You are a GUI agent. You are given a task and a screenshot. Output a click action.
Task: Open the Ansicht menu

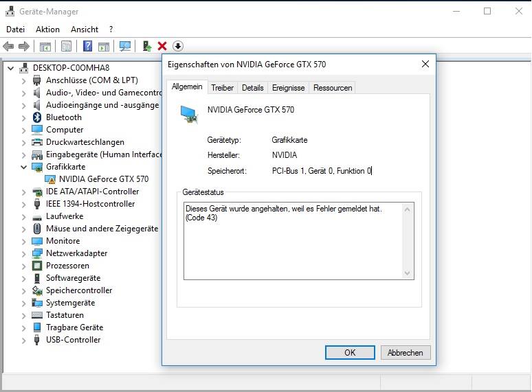coord(85,30)
